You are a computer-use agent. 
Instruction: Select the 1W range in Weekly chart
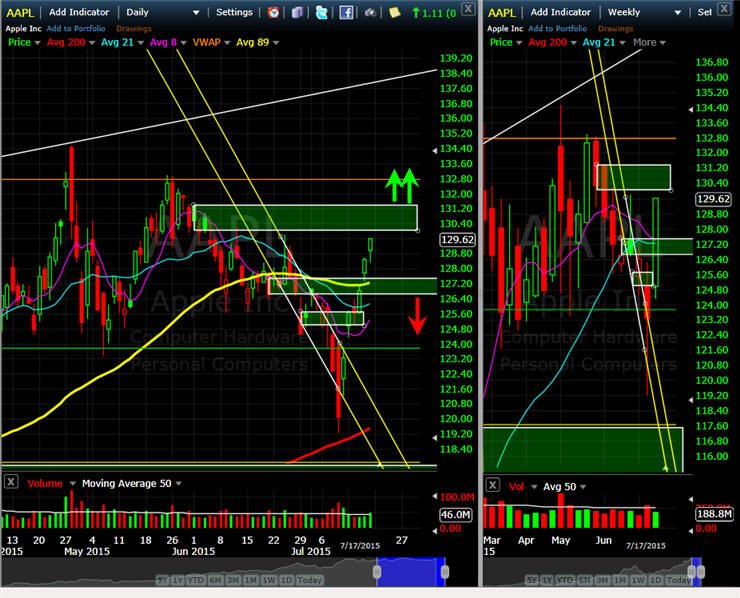click(x=639, y=580)
